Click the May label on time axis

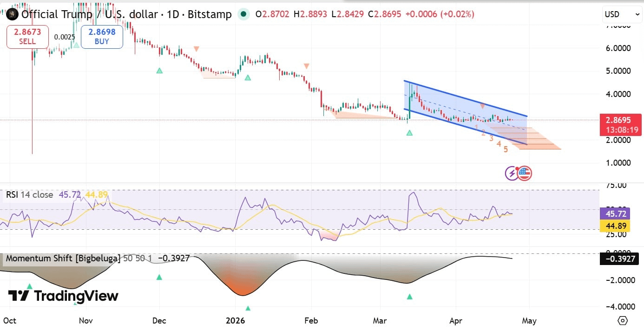[x=529, y=321]
